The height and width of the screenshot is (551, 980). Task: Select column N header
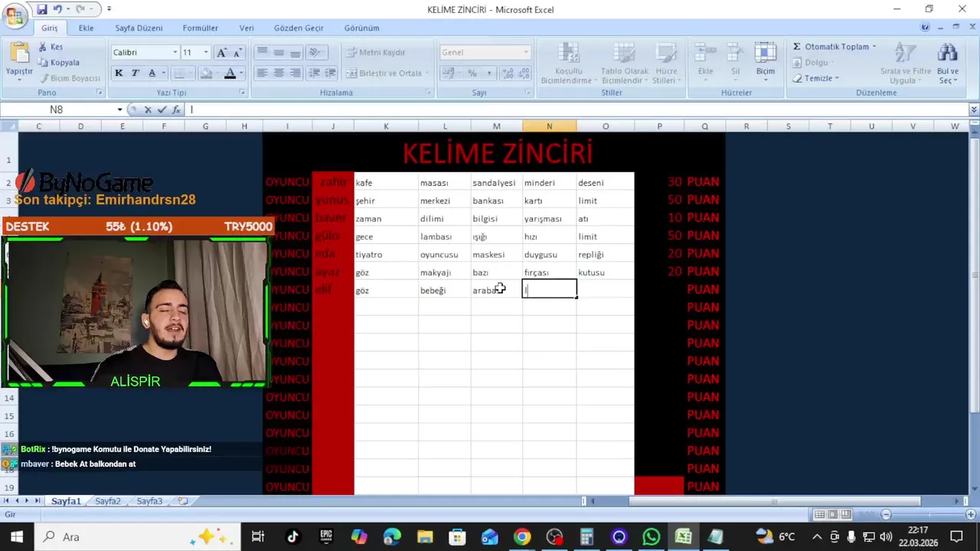(x=549, y=126)
